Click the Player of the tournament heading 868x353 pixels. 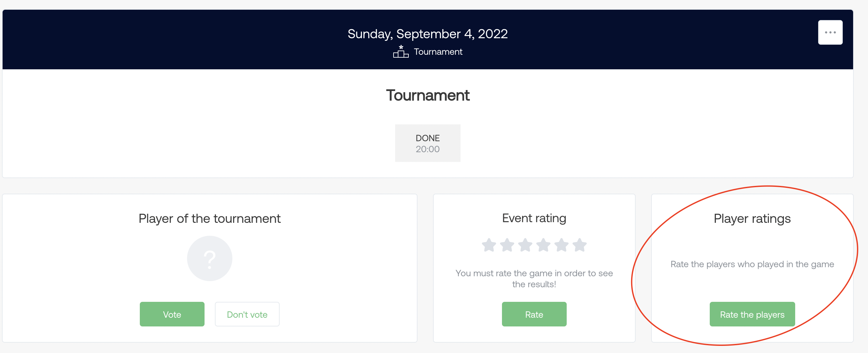[210, 219]
